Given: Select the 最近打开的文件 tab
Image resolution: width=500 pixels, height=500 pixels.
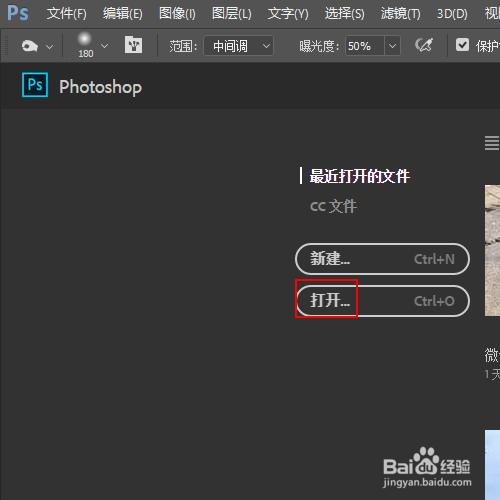Looking at the screenshot, I should point(359,176).
